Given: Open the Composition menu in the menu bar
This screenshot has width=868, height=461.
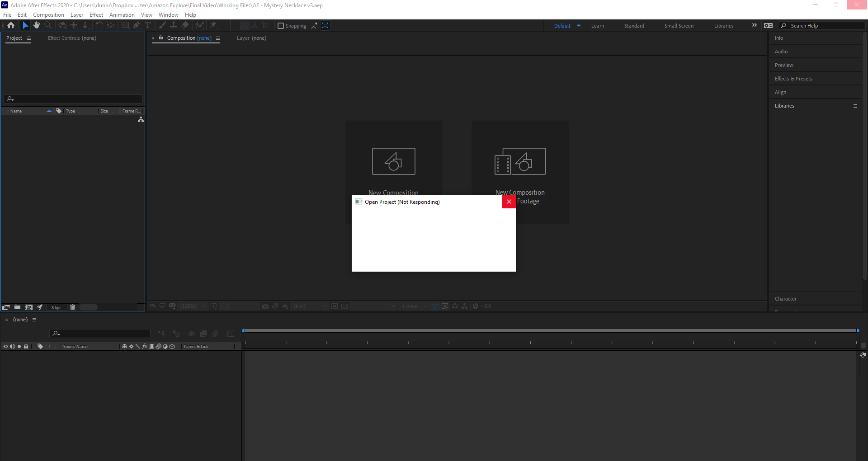Looking at the screenshot, I should coord(48,14).
